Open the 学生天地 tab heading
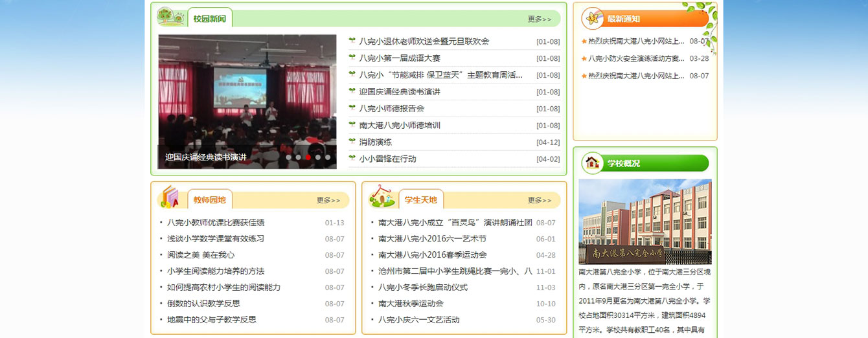Viewport: 868px width, 338px height. [x=421, y=200]
